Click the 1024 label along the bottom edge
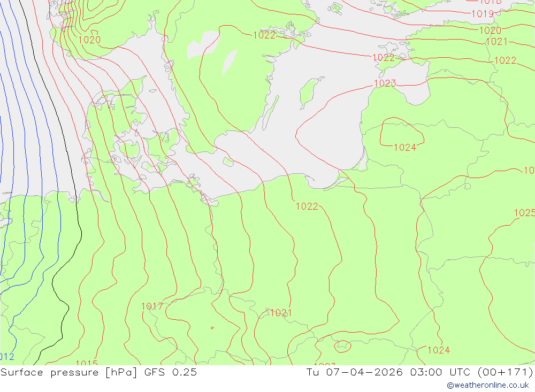 click(x=439, y=350)
